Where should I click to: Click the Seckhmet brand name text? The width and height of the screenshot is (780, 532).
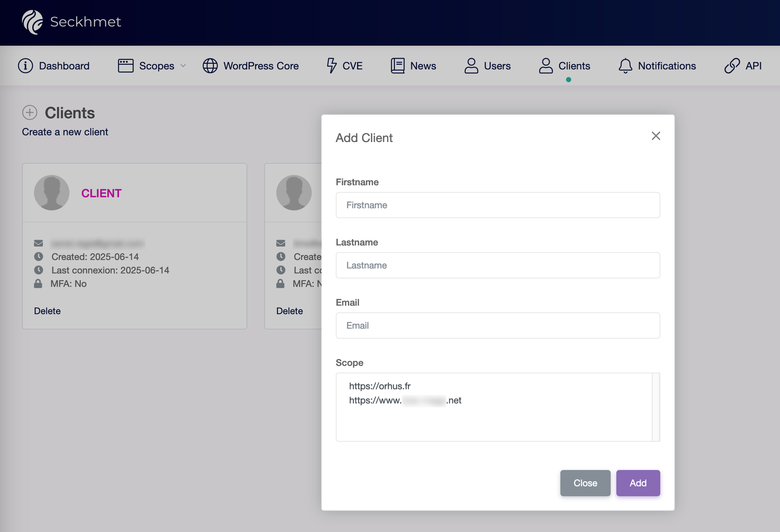coord(85,22)
